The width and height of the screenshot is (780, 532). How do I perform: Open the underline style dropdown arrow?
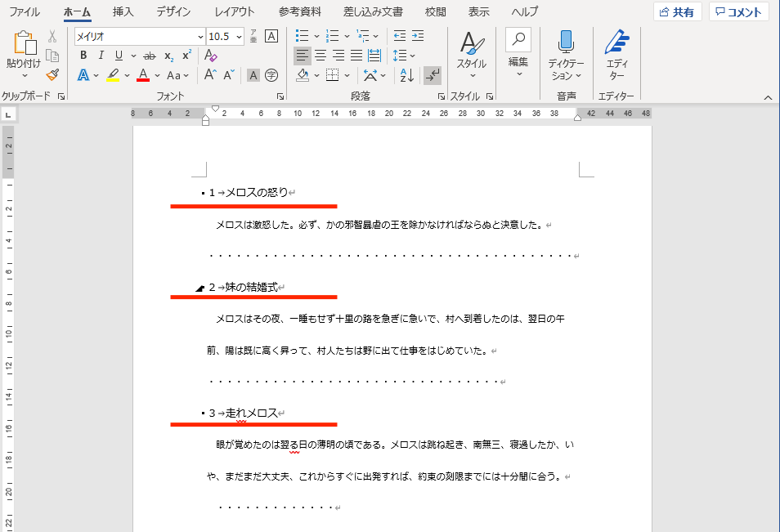pyautogui.click(x=133, y=56)
